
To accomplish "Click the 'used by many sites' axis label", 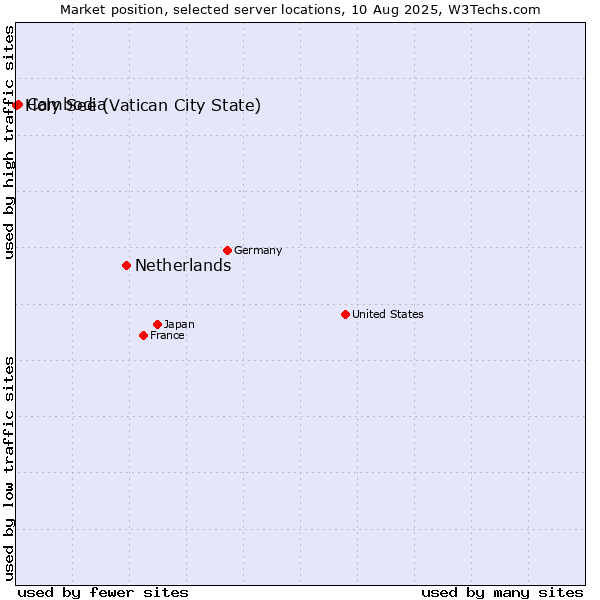I will coord(502,593).
